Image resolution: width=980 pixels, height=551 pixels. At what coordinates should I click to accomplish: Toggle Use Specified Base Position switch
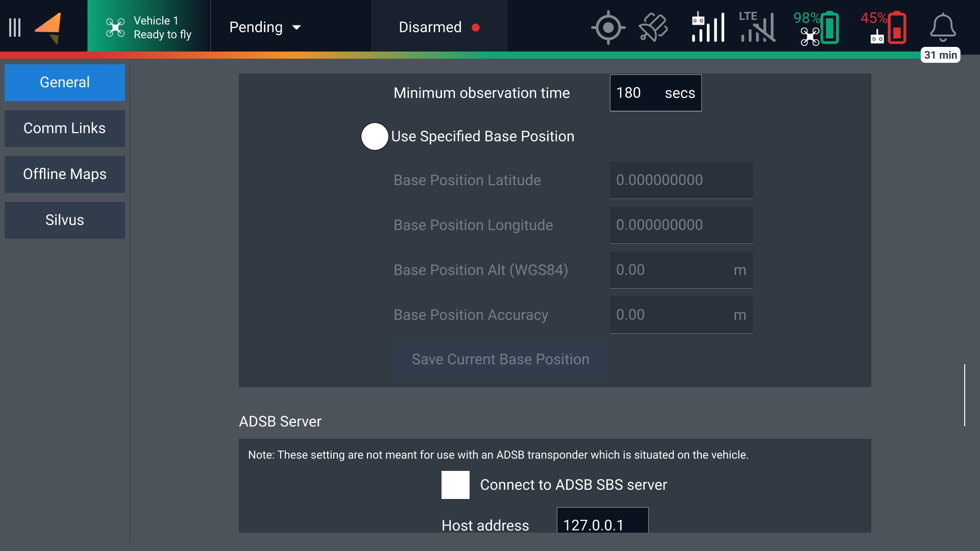375,137
